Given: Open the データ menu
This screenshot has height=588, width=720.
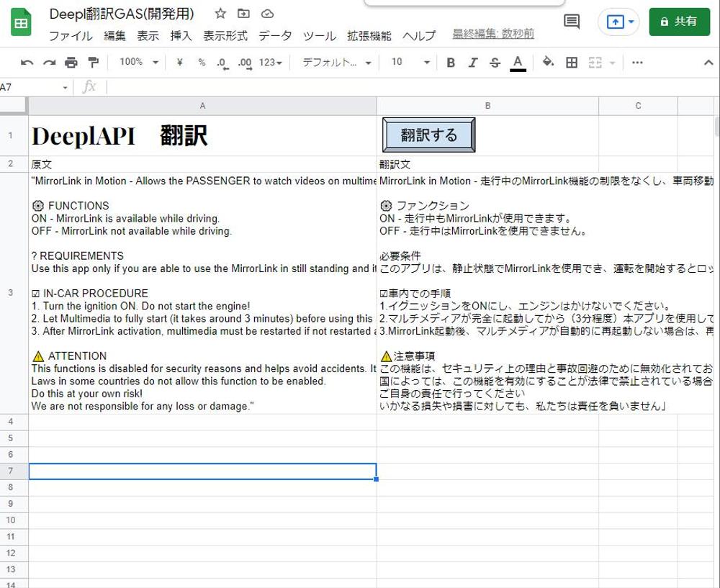Looking at the screenshot, I should [275, 36].
